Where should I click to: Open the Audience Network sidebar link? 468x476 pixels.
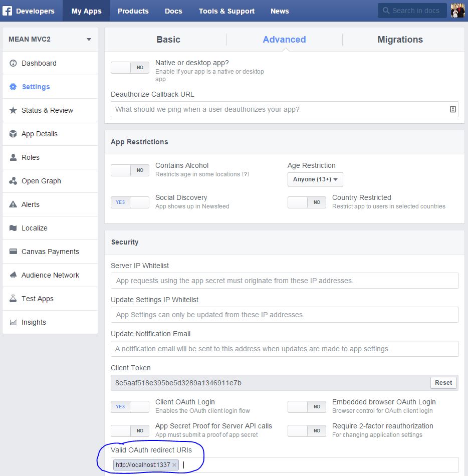50,275
